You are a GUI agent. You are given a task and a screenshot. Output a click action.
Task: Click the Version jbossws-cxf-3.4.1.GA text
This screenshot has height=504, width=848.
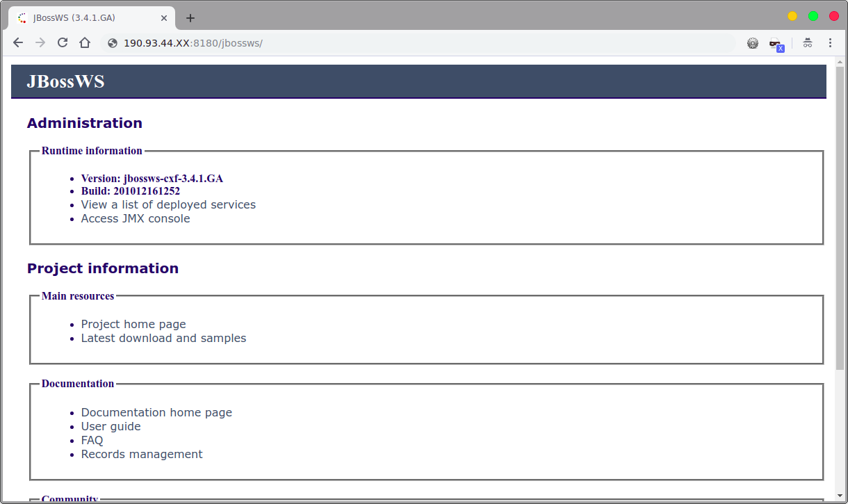152,179
